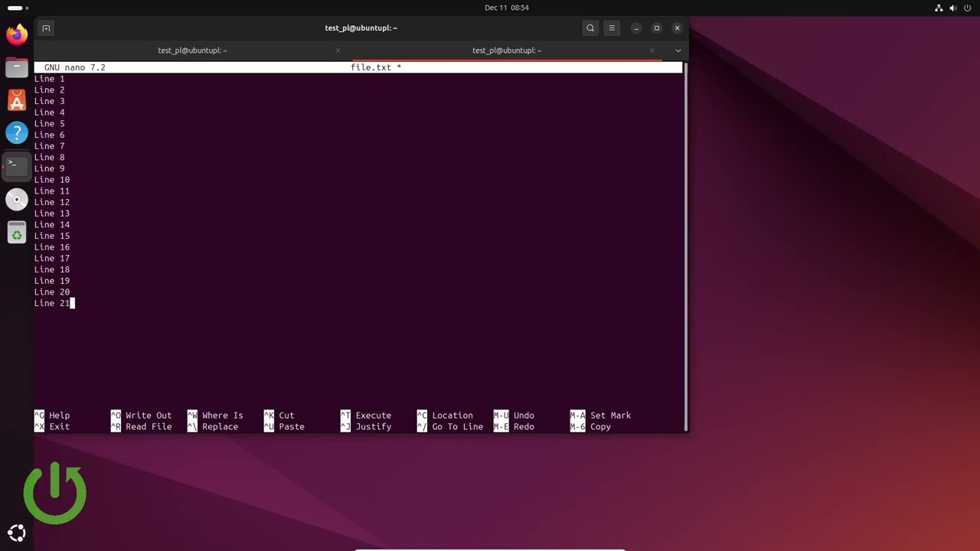This screenshot has width=980, height=551.
Task: Open the Trash in the dock
Action: [17, 233]
